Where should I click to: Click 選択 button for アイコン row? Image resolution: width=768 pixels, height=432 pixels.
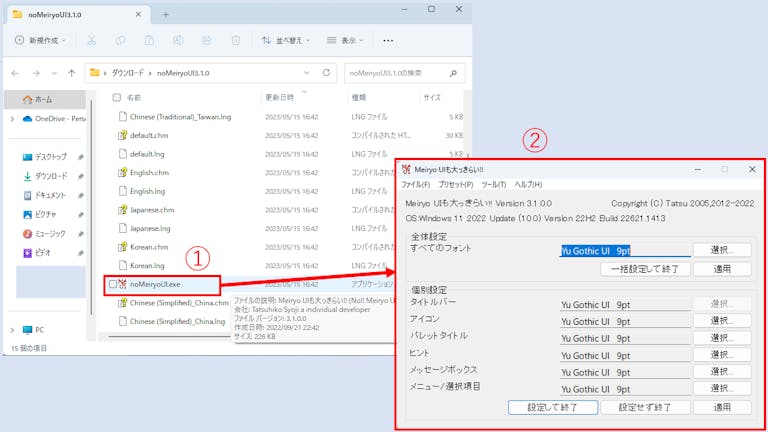(x=722, y=321)
